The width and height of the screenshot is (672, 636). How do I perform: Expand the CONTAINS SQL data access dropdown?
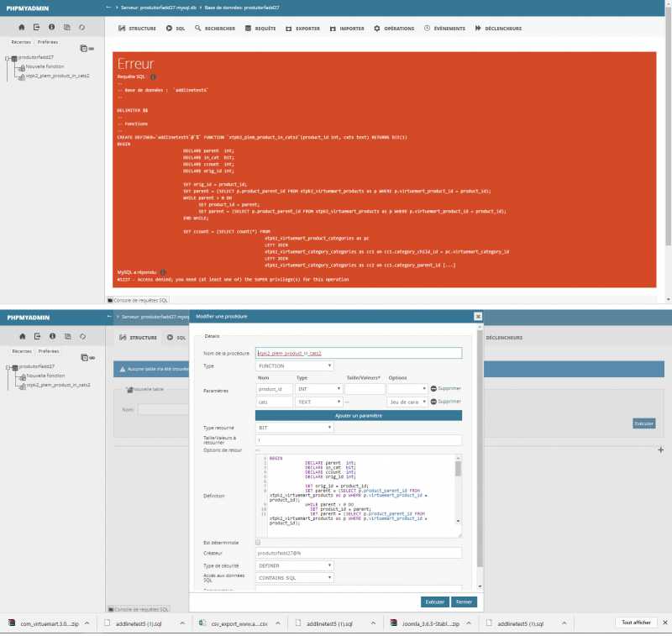294,577
